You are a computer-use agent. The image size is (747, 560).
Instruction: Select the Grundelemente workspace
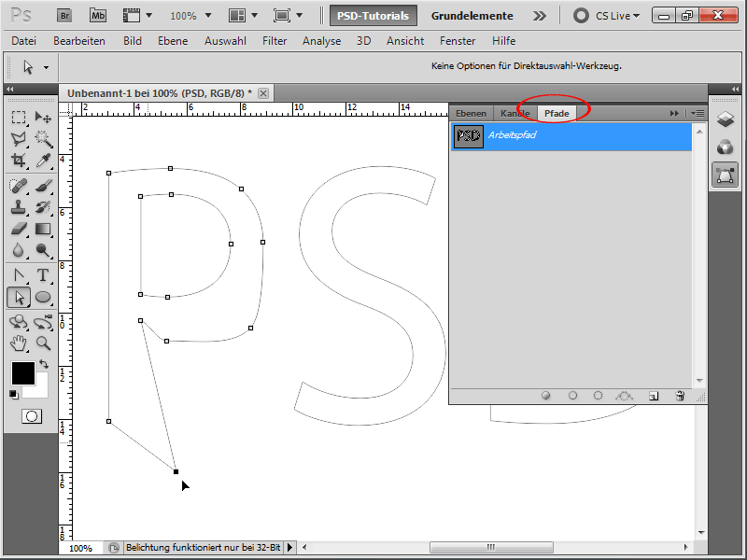point(472,16)
